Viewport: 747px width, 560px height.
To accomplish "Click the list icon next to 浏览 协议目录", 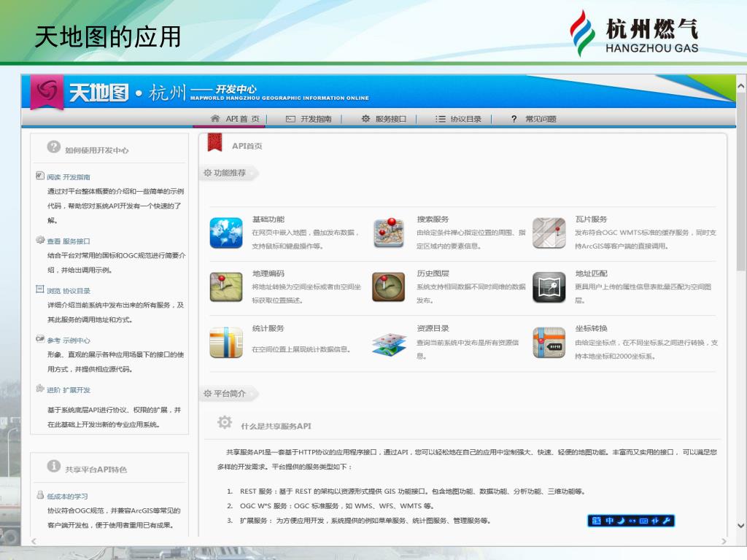I will tap(40, 289).
